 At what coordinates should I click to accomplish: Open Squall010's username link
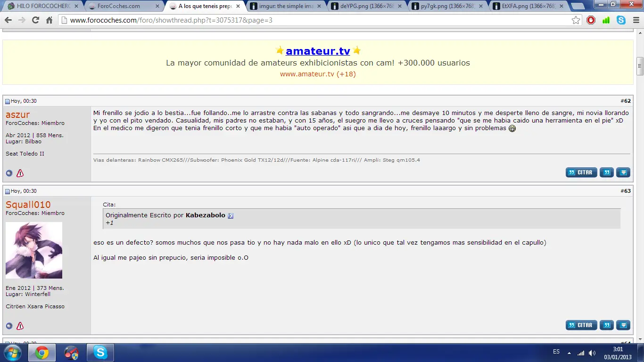click(x=28, y=205)
